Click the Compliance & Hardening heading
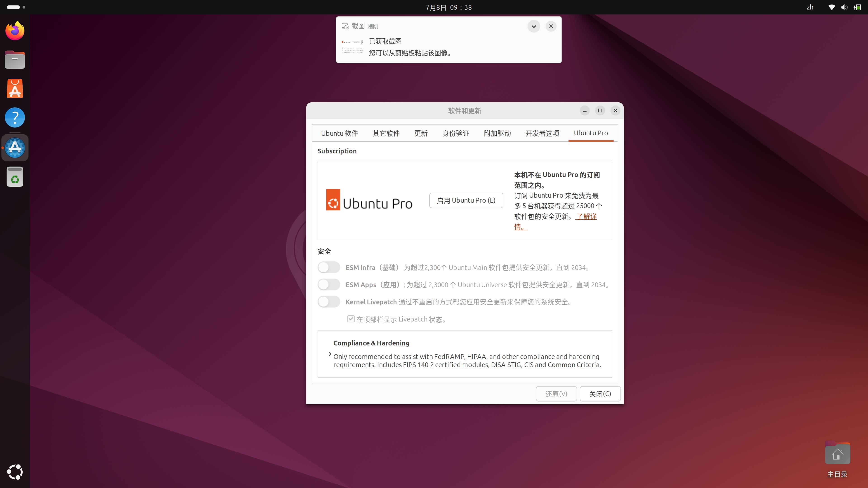 (371, 343)
